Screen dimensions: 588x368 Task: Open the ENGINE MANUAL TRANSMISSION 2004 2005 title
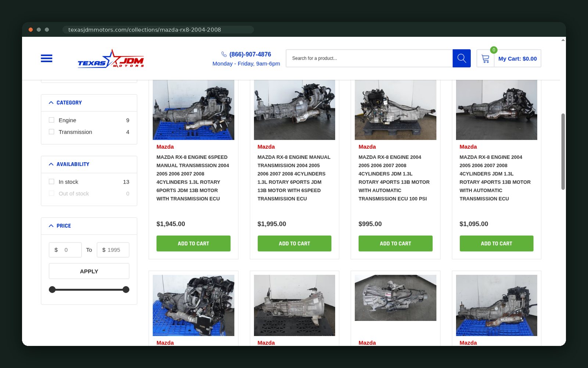(x=294, y=178)
